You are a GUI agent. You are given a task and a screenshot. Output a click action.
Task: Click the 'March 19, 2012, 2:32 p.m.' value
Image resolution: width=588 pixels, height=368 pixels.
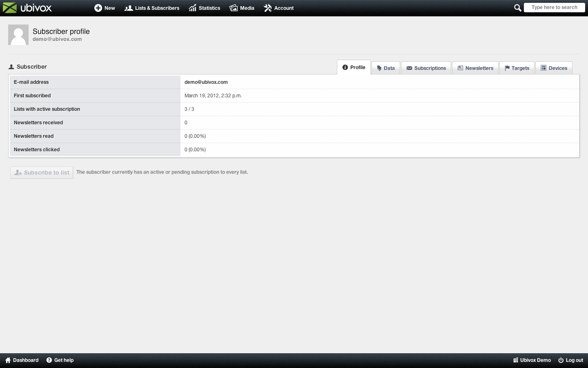click(213, 96)
